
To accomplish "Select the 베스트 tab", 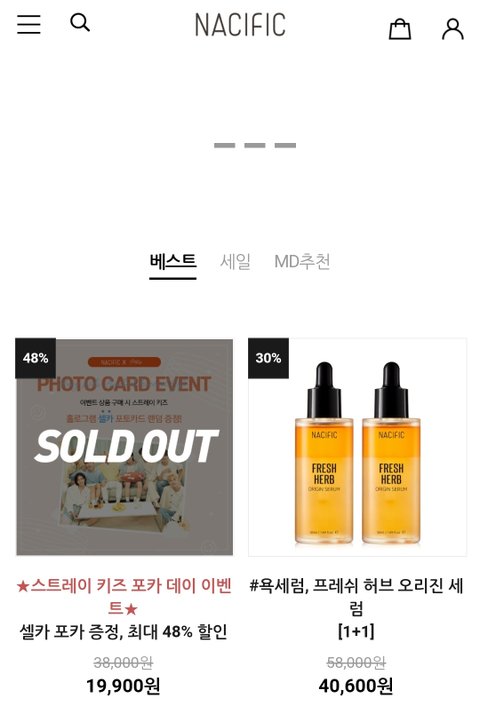I will [173, 262].
